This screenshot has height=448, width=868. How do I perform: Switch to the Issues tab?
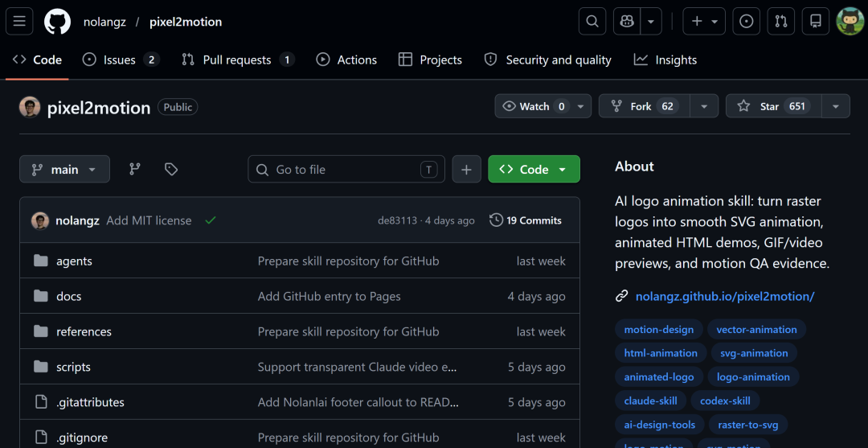[x=121, y=60]
